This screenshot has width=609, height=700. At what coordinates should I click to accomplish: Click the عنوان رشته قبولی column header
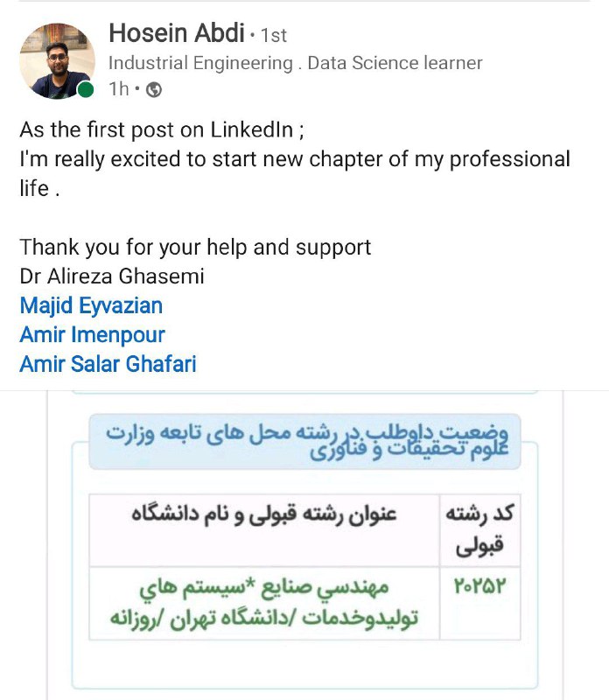pyautogui.click(x=264, y=514)
